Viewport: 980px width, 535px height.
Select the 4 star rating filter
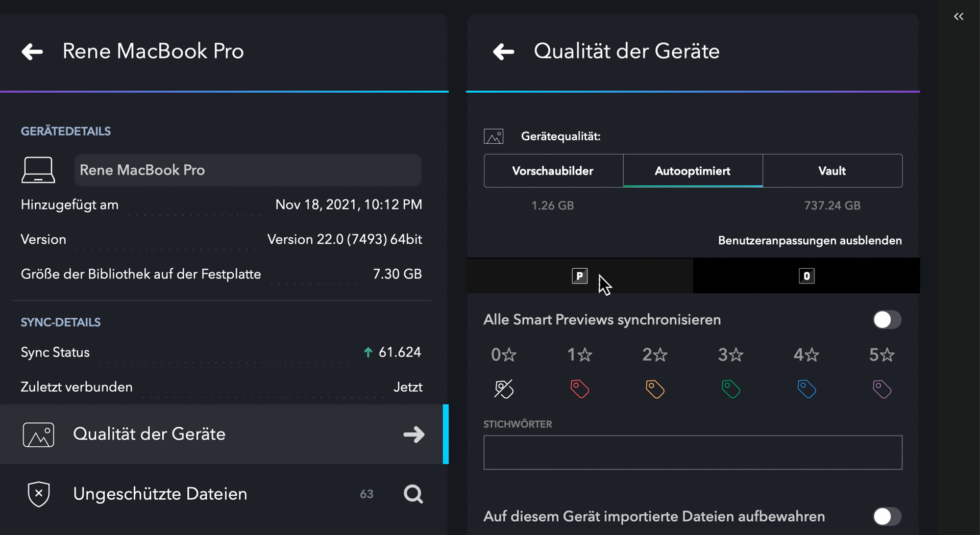coord(806,354)
